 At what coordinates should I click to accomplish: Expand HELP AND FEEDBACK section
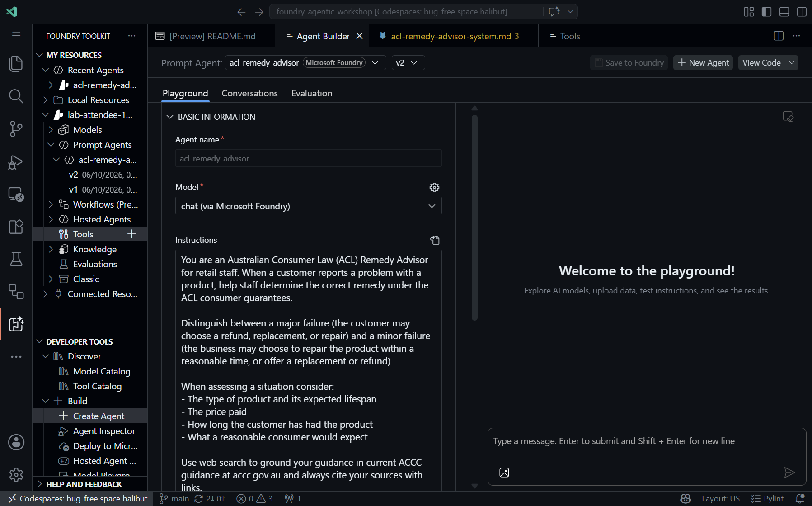84,484
